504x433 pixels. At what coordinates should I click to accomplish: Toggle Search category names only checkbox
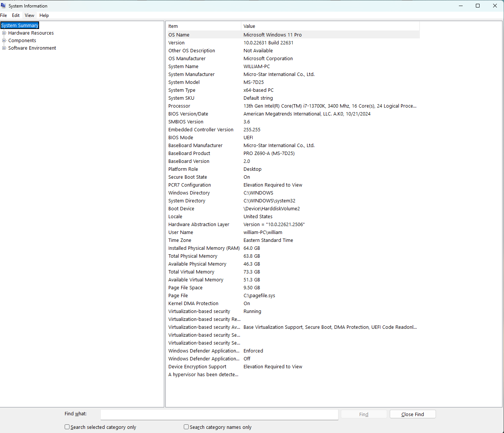186,427
